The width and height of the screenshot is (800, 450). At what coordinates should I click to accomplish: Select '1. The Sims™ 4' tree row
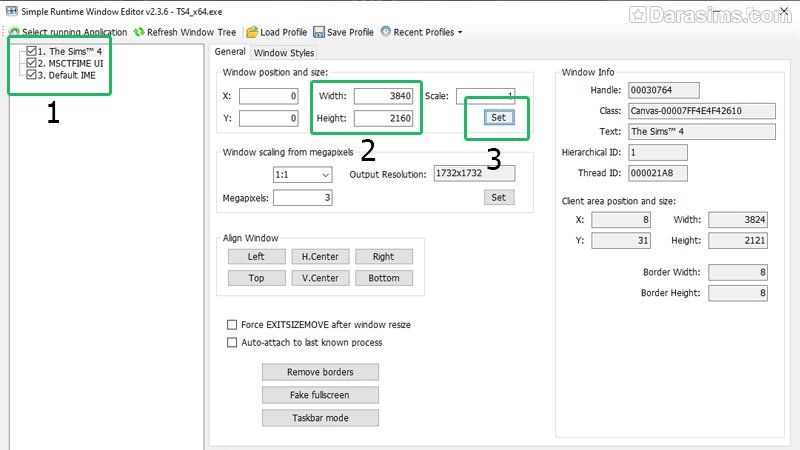tap(70, 52)
